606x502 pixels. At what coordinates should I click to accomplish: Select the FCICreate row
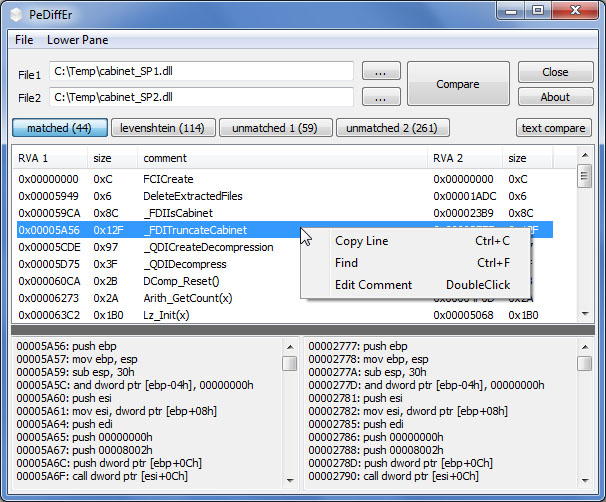pyautogui.click(x=285, y=179)
